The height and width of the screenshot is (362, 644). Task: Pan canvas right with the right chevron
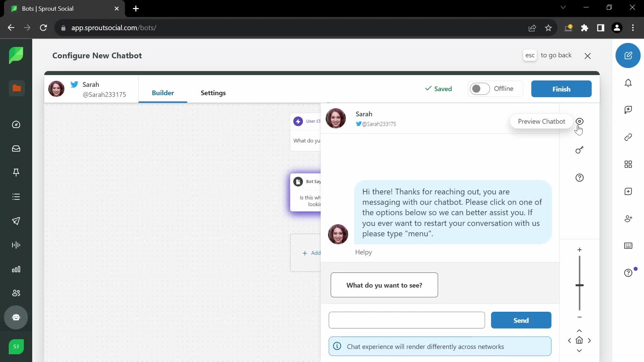(589, 341)
